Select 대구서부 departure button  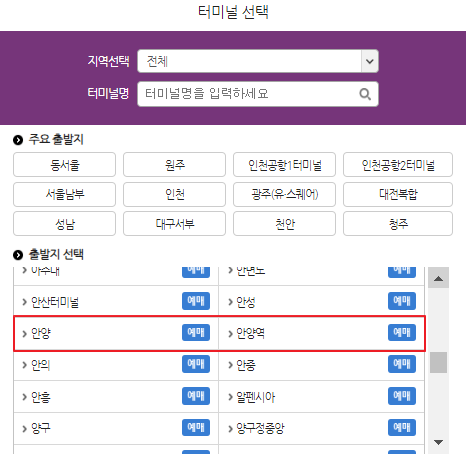[x=174, y=224]
